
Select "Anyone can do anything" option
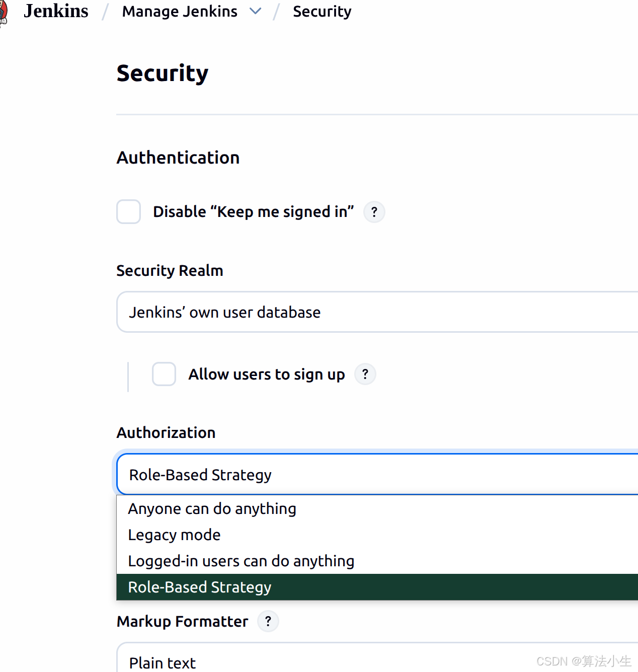click(212, 509)
